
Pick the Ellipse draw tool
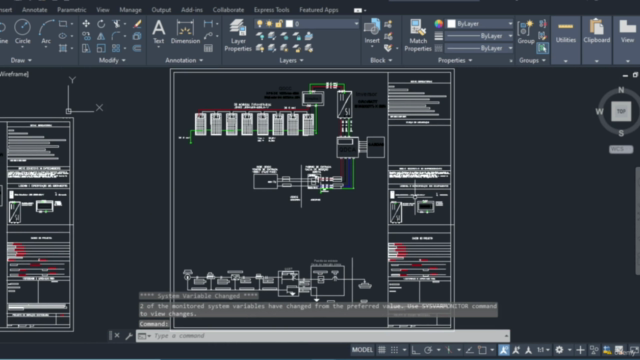(63, 36)
